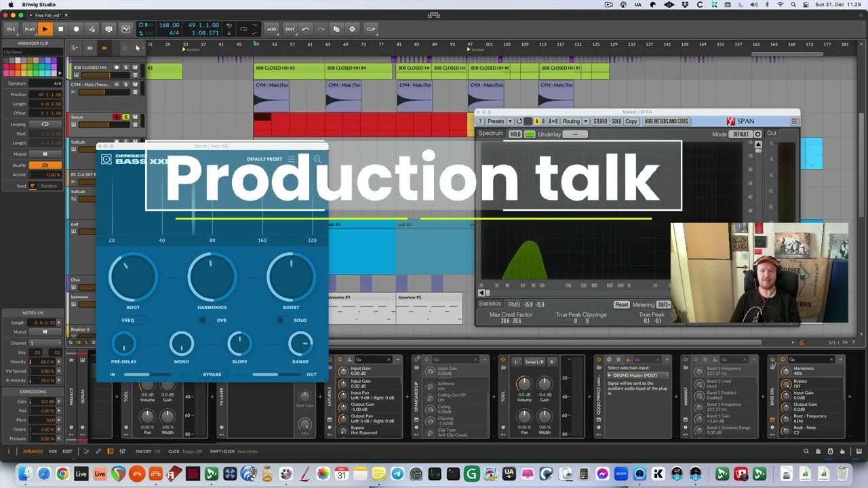The width and height of the screenshot is (868, 488).
Task: Click BYPASS in Bass XXL plugin
Action: tap(212, 374)
